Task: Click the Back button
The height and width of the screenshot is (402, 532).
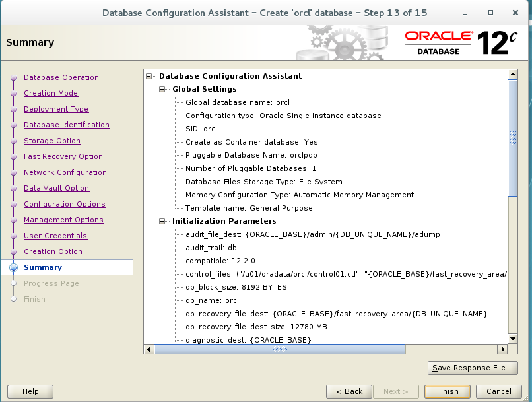Action: 349,391
